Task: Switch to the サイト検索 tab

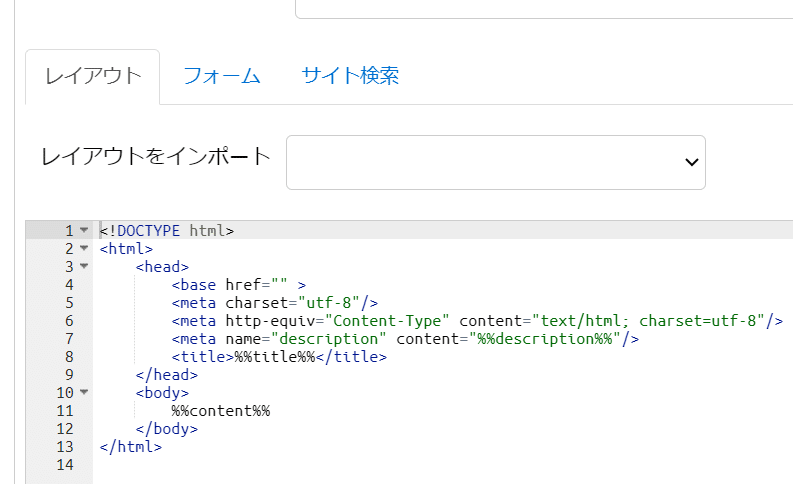Action: coord(350,76)
